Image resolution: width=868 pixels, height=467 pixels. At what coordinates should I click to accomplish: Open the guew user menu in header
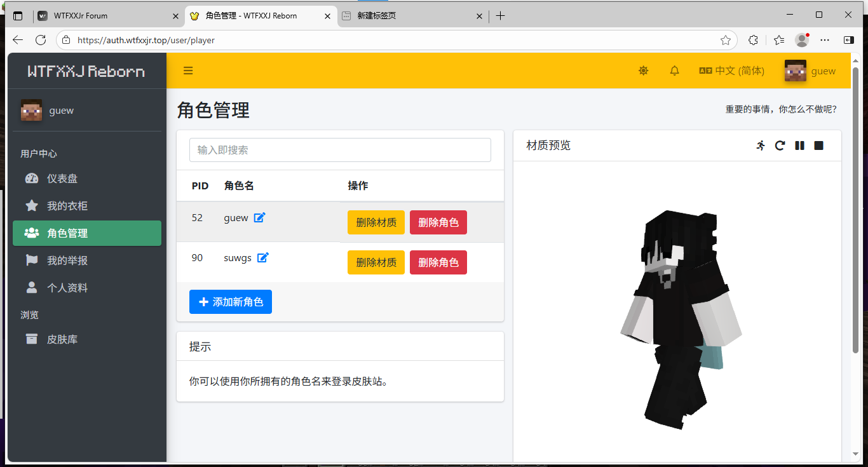point(811,71)
